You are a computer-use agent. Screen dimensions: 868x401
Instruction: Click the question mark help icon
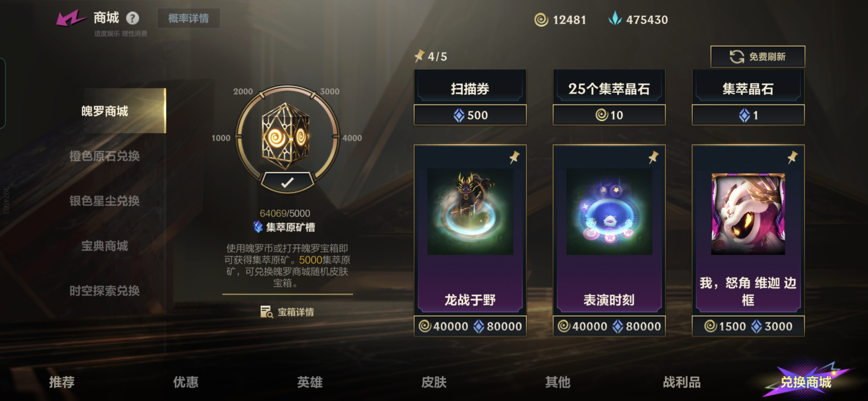(132, 18)
